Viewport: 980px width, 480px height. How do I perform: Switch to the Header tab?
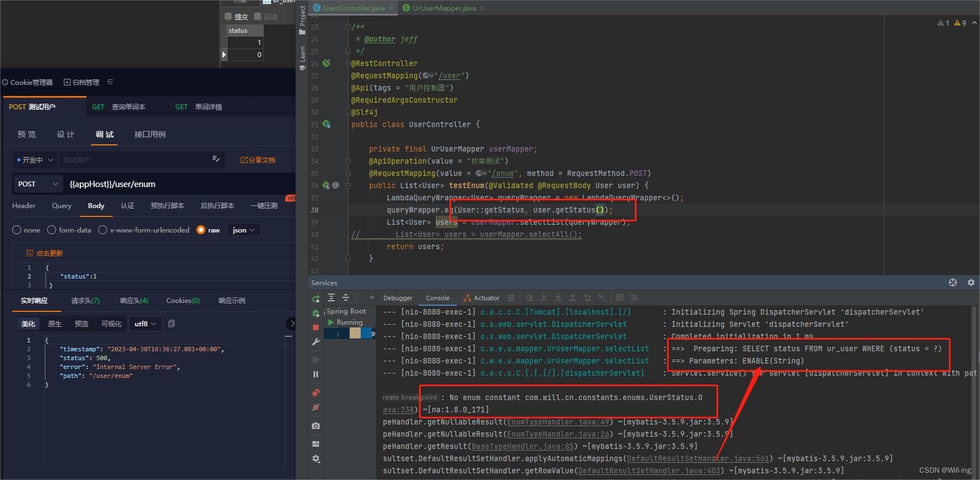24,206
